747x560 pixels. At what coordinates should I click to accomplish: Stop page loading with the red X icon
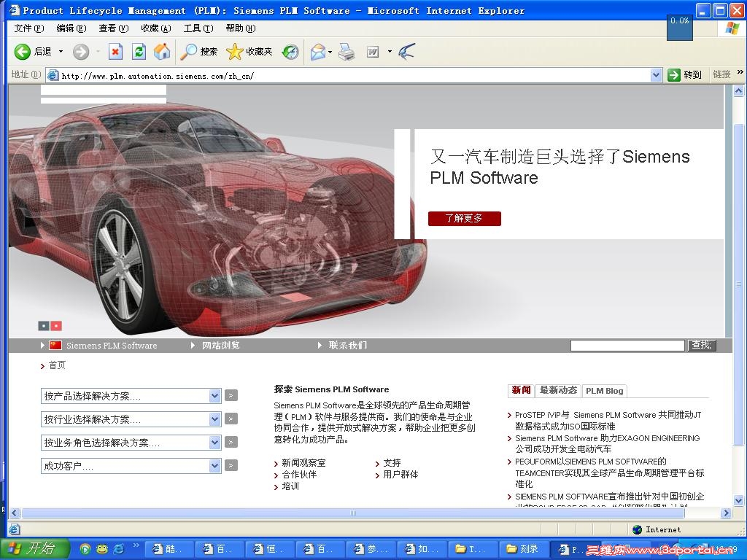(115, 52)
